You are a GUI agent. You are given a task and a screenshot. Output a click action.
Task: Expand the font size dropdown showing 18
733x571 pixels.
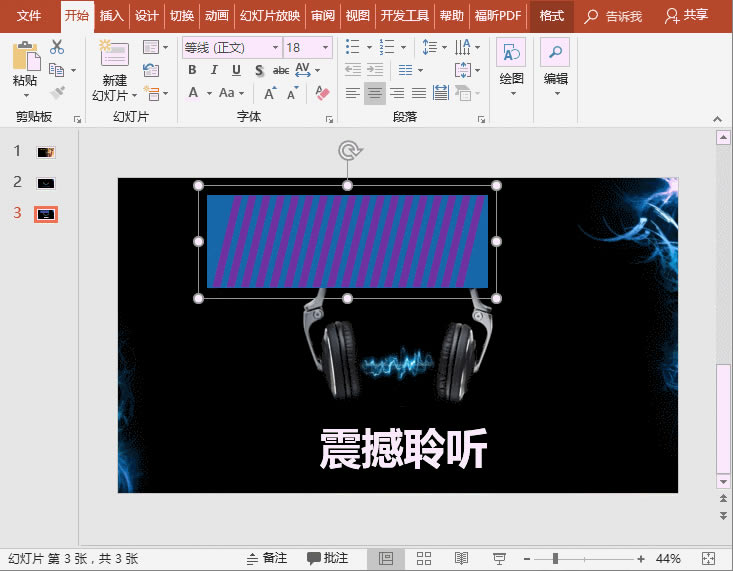pyautogui.click(x=326, y=47)
